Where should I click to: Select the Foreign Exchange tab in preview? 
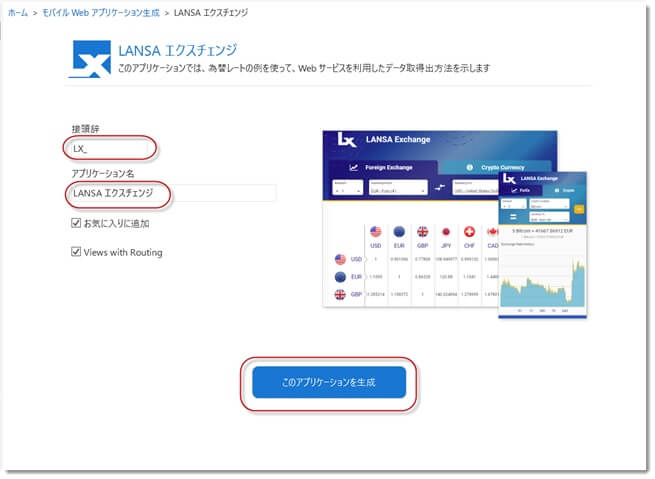tap(380, 167)
